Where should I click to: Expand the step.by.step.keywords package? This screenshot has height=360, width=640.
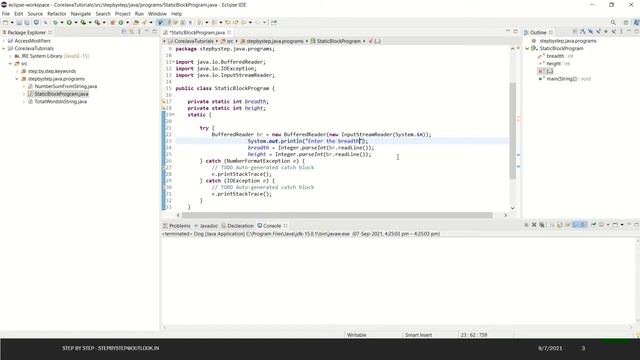point(17,71)
